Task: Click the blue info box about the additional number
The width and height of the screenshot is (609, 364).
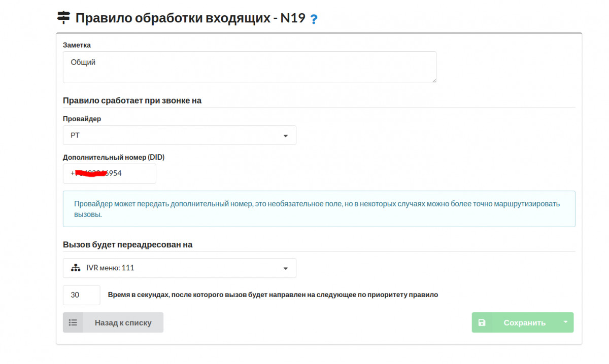Action: [319, 209]
